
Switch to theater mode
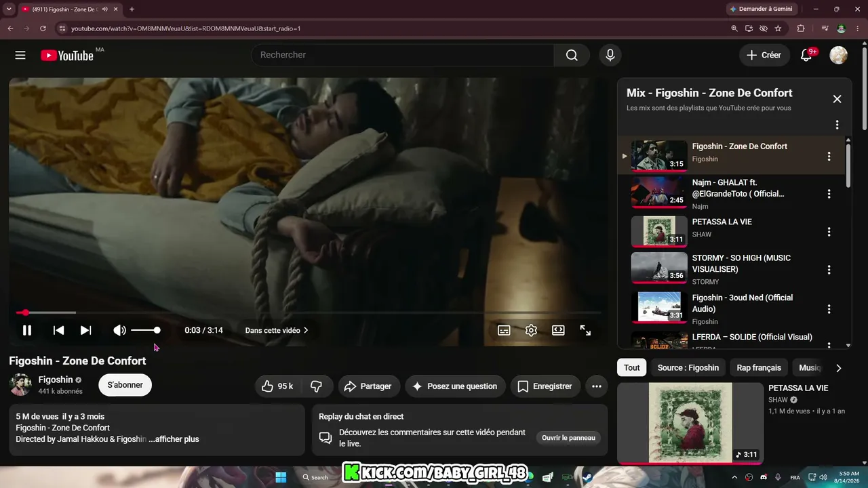coord(558,330)
